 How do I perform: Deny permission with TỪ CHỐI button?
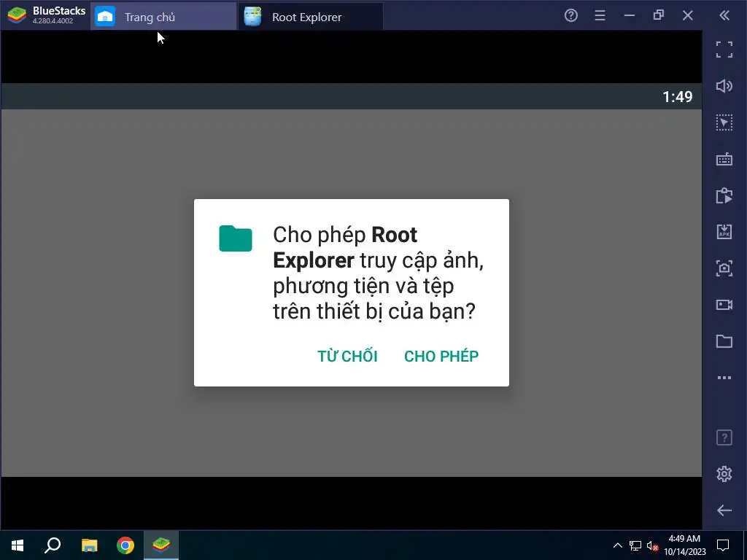(347, 356)
